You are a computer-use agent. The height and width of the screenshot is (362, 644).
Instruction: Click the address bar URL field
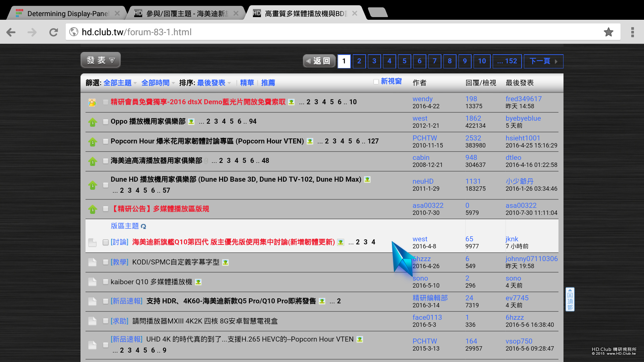pyautogui.click(x=335, y=32)
